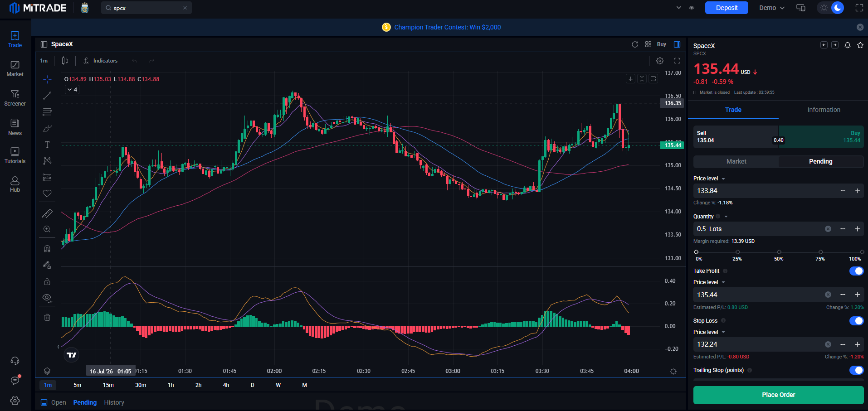Switch to the Information tab

coord(824,110)
